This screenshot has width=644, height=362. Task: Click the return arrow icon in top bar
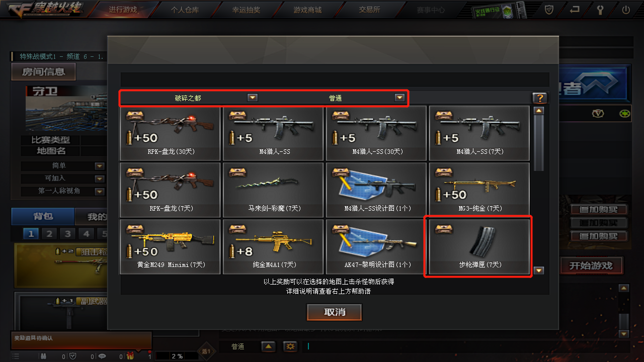575,10
